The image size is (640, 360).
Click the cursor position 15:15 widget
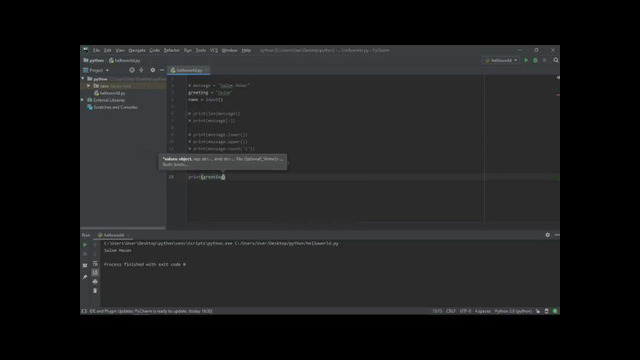pos(437,311)
